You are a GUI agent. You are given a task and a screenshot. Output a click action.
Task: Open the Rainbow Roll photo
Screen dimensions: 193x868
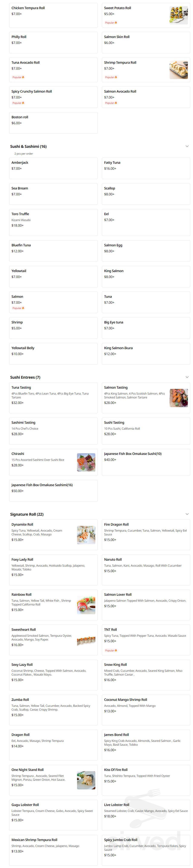86,605
